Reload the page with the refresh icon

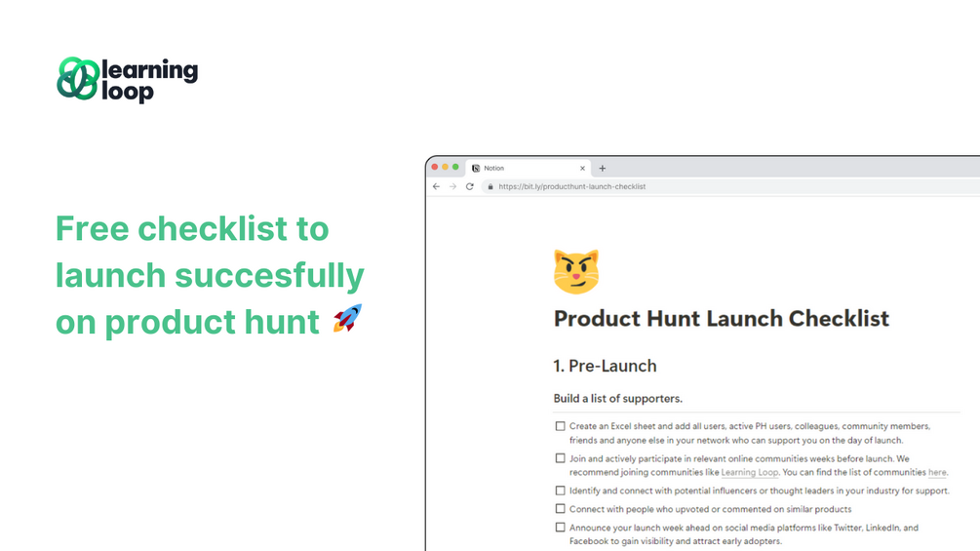469,187
